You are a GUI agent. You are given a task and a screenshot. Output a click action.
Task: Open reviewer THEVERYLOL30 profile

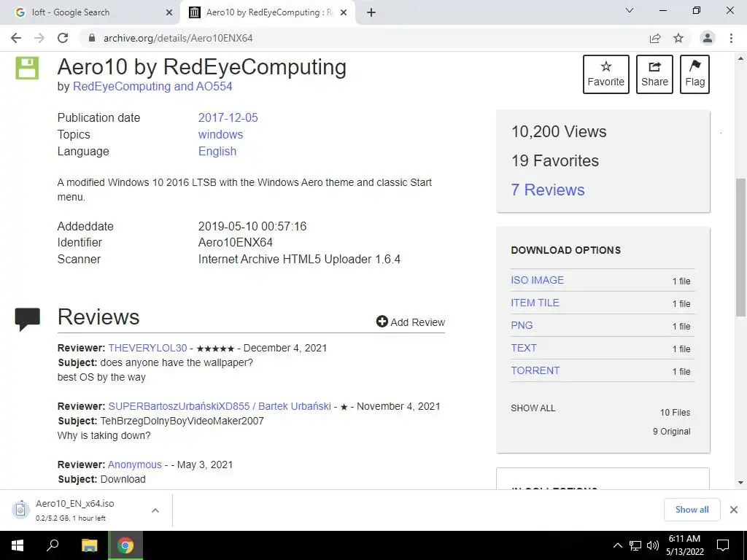[147, 348]
